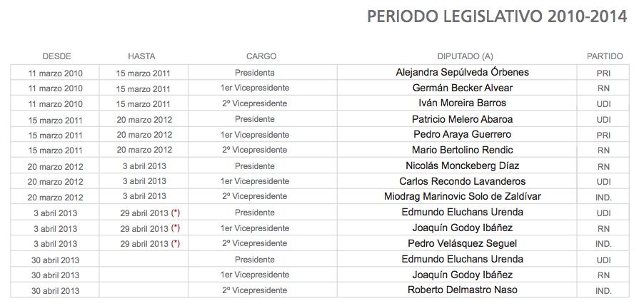
Task: Click the Presidenta cell in the first row
Action: 255,73
